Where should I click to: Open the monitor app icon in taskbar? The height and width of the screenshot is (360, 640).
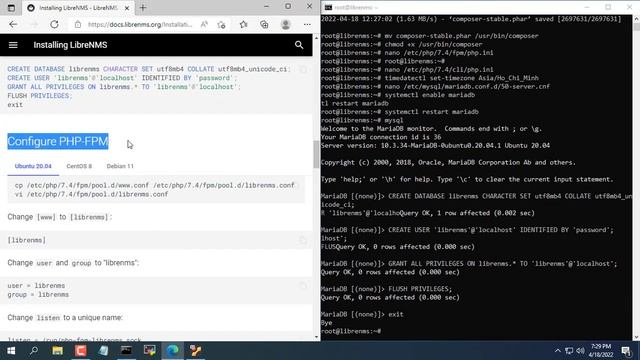coord(149,351)
